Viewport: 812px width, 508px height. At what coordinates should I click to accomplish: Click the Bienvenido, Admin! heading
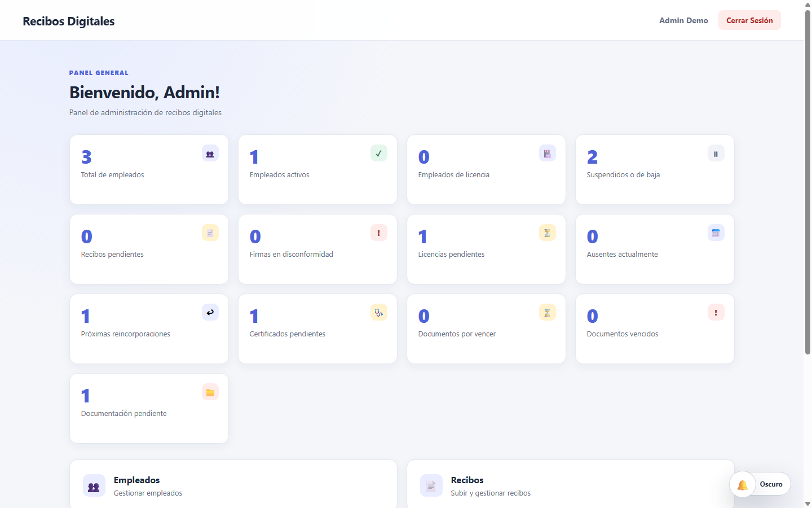[144, 93]
